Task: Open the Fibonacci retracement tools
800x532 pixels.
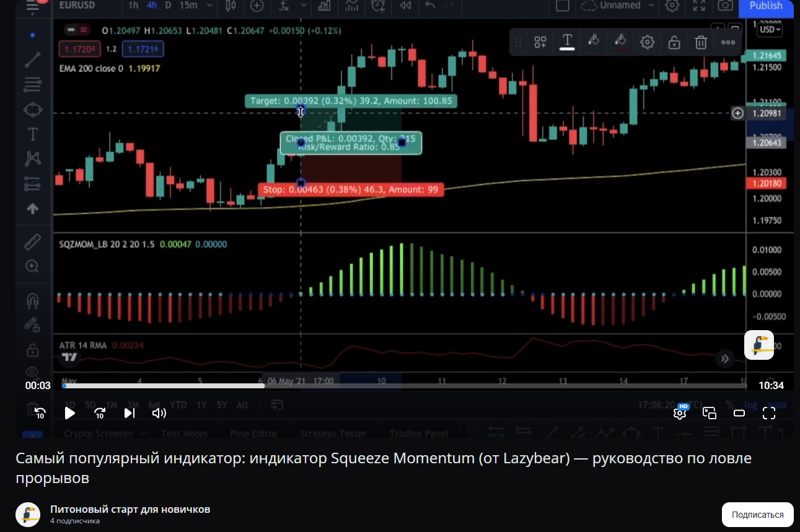Action: click(32, 84)
